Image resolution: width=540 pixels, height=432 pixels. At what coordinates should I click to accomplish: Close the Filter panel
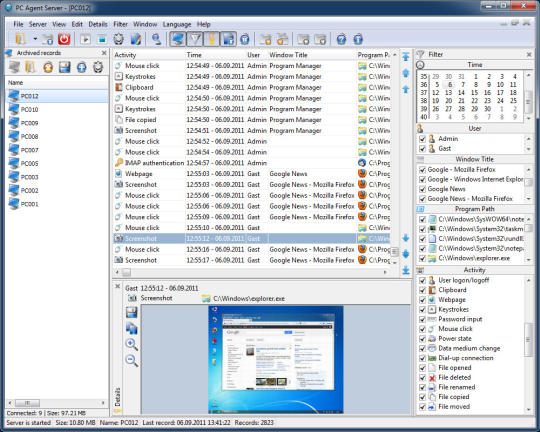click(529, 54)
